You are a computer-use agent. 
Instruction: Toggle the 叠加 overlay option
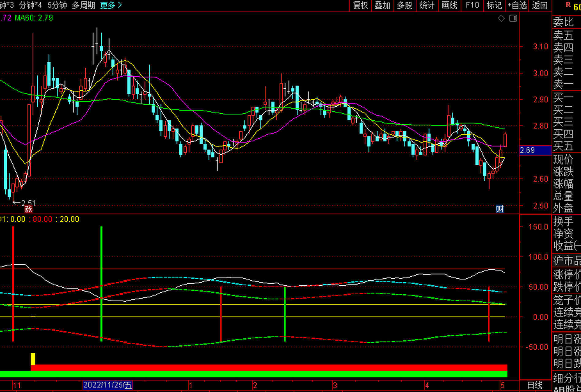[382, 6]
